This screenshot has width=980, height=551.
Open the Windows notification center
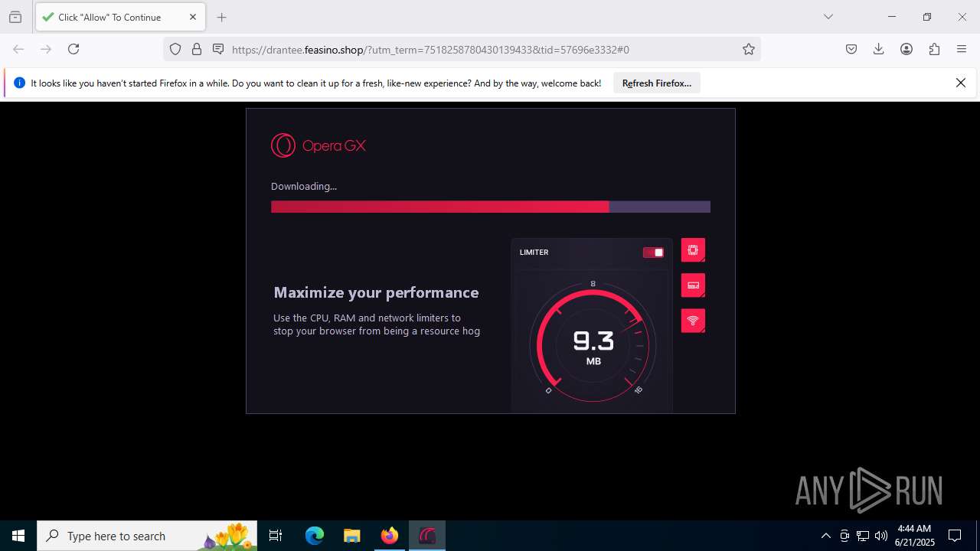[955, 536]
